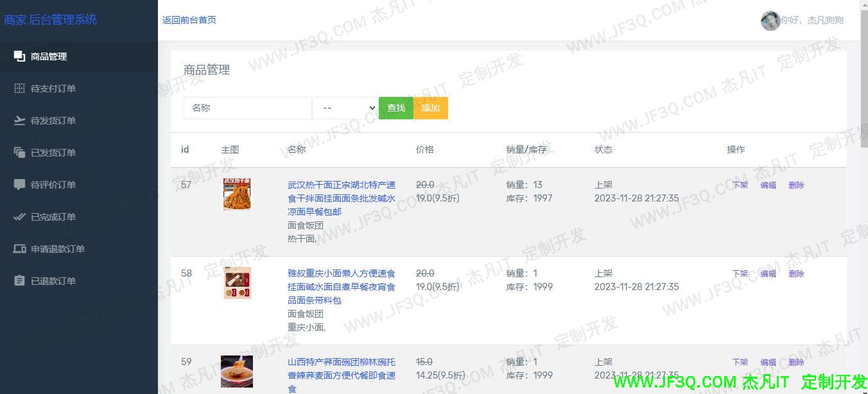The width and height of the screenshot is (868, 394).
Task: Open the category dropdown next to search
Action: click(x=345, y=108)
